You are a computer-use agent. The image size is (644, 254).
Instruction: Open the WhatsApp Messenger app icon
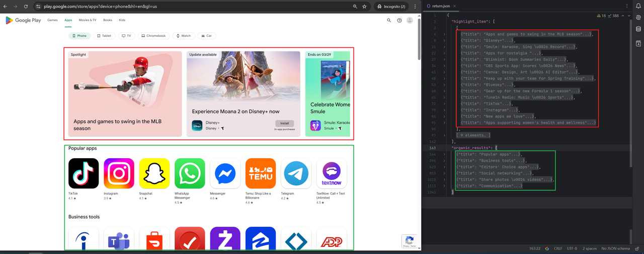click(x=190, y=173)
